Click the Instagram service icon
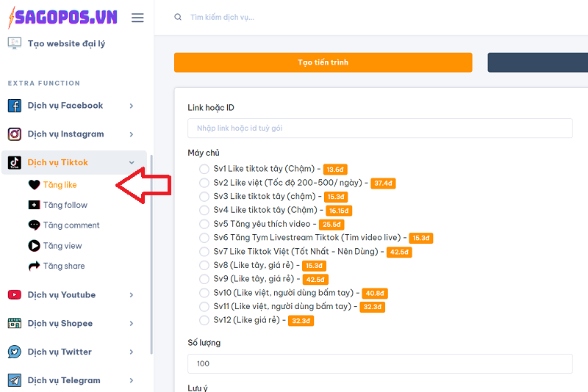This screenshot has height=392, width=588. pyautogui.click(x=15, y=134)
